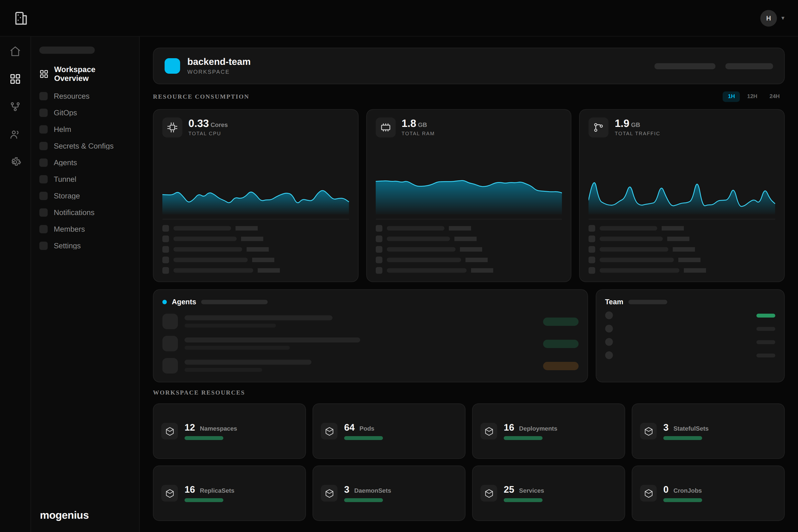
Task: Click the cube icon beside Services
Action: click(489, 493)
